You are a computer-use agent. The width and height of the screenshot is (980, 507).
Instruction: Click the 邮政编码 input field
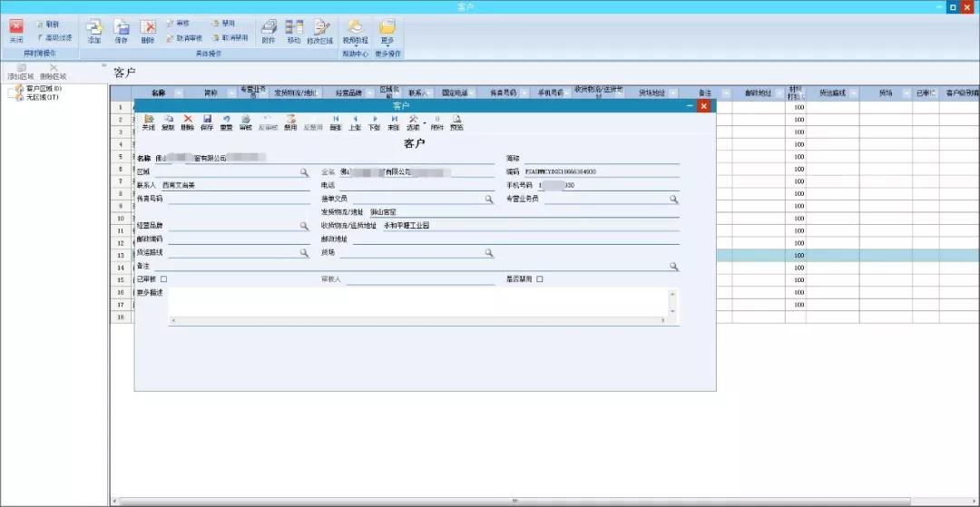point(239,239)
